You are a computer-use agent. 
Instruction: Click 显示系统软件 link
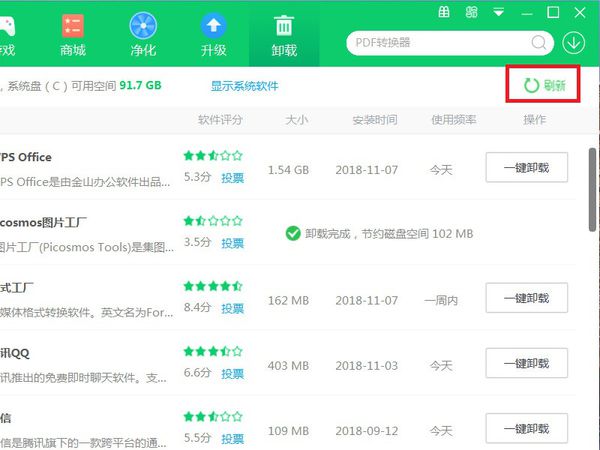245,86
